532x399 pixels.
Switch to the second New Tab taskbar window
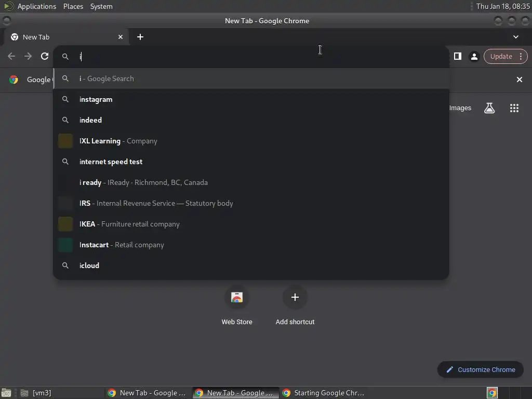[235, 393]
